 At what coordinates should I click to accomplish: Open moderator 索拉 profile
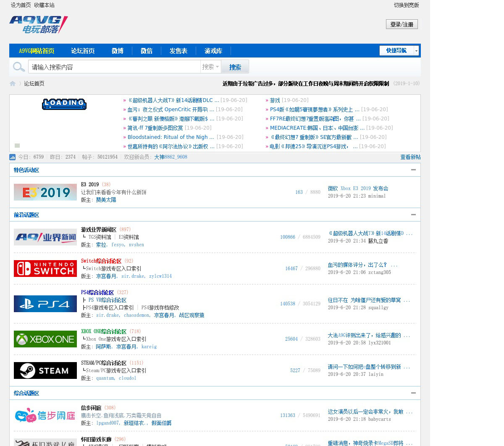pos(101,245)
